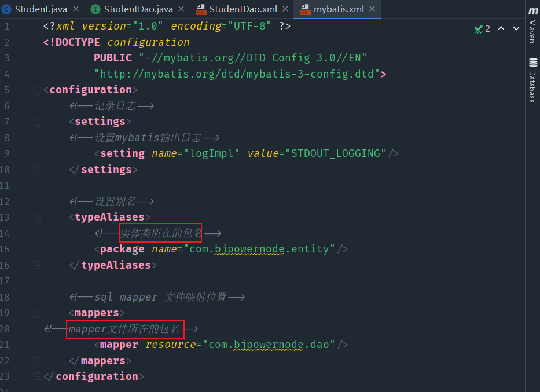Collapse fold marker at closing typeAliases line 16
This screenshot has width=540, height=392.
pos(38,265)
